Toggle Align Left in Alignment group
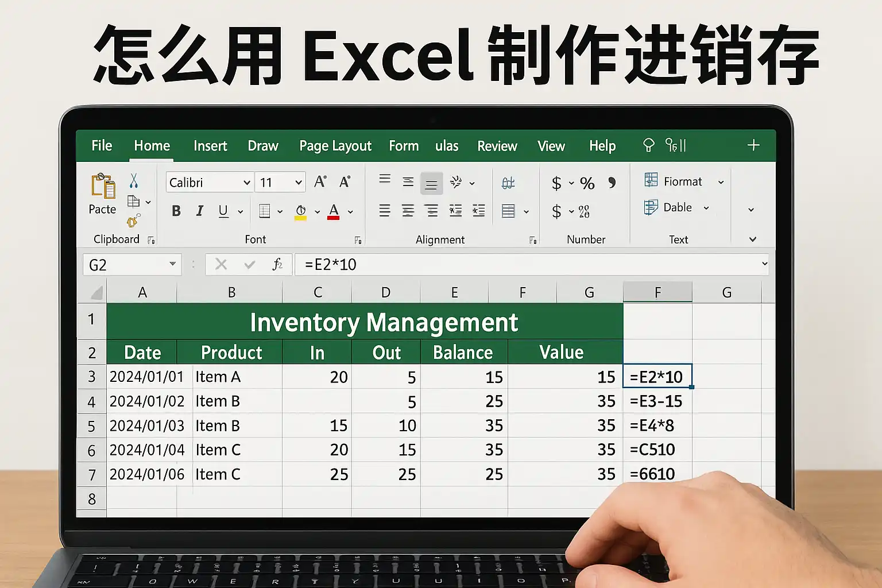Image resolution: width=882 pixels, height=588 pixels. click(x=385, y=211)
